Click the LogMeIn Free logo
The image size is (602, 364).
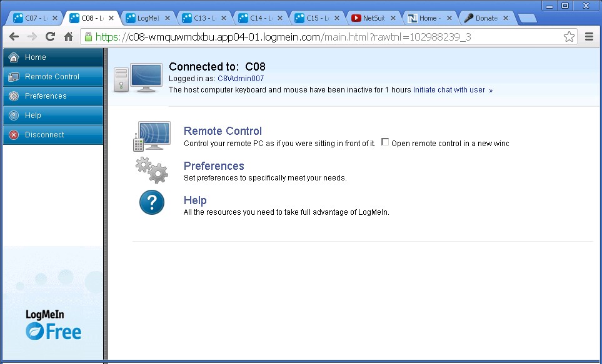53,325
